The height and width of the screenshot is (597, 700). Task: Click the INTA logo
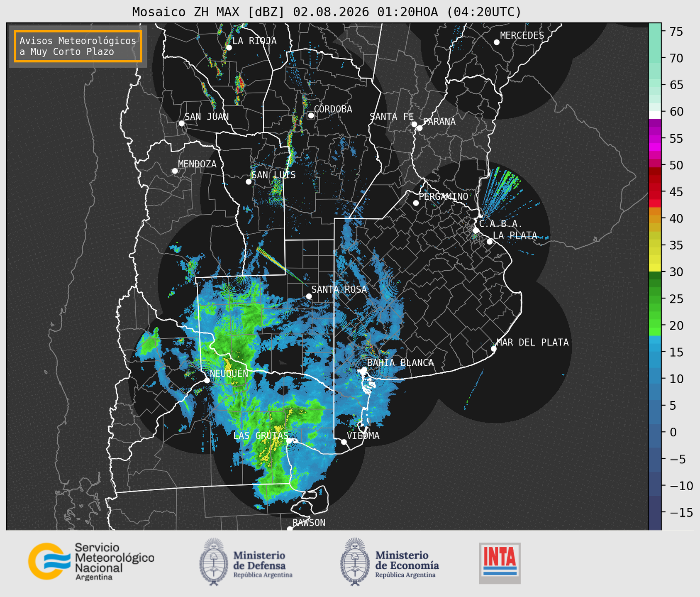[500, 563]
